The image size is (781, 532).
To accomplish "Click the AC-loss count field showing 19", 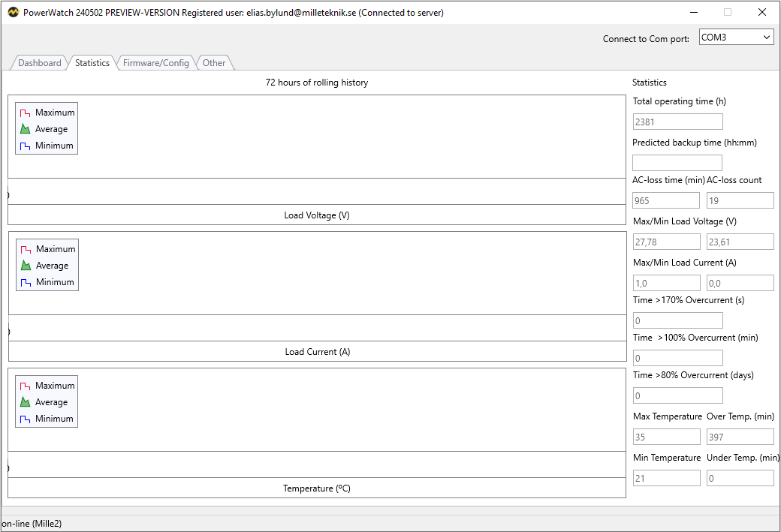I will tap(740, 200).
